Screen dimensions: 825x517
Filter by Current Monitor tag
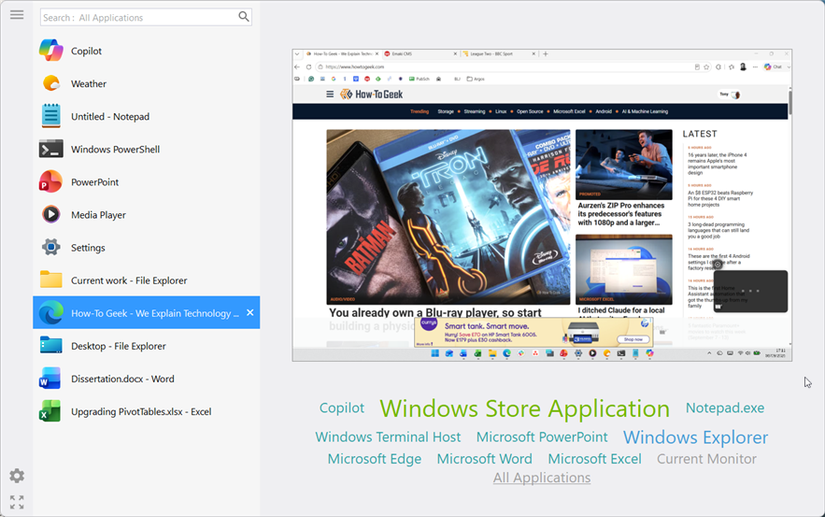point(707,459)
